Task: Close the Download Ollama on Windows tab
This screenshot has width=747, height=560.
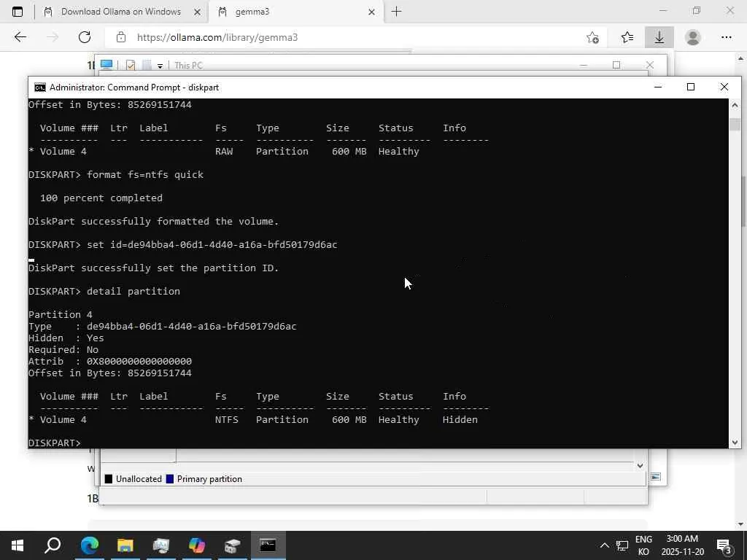Action: (197, 12)
